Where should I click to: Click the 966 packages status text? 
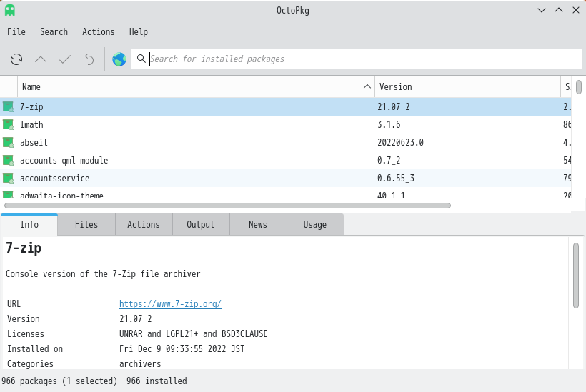pos(59,381)
